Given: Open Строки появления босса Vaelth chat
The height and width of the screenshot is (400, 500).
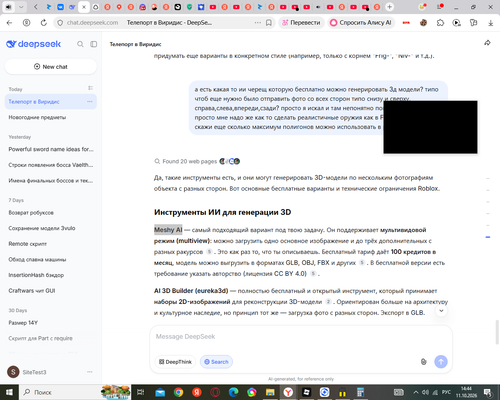Looking at the screenshot, I should (51, 165).
